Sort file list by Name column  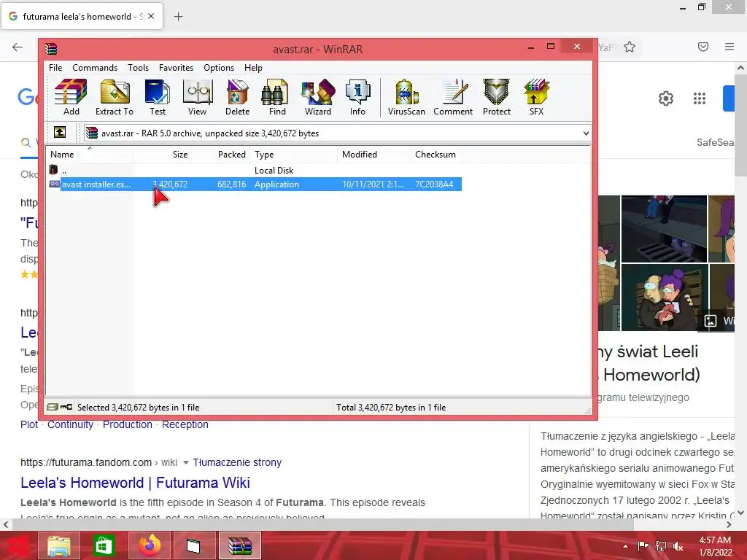(90, 155)
